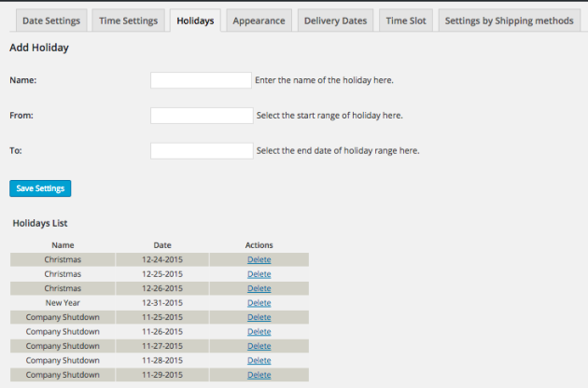Delete the Christmas 12-26-2015 holiday
This screenshot has height=388, width=588.
click(259, 288)
